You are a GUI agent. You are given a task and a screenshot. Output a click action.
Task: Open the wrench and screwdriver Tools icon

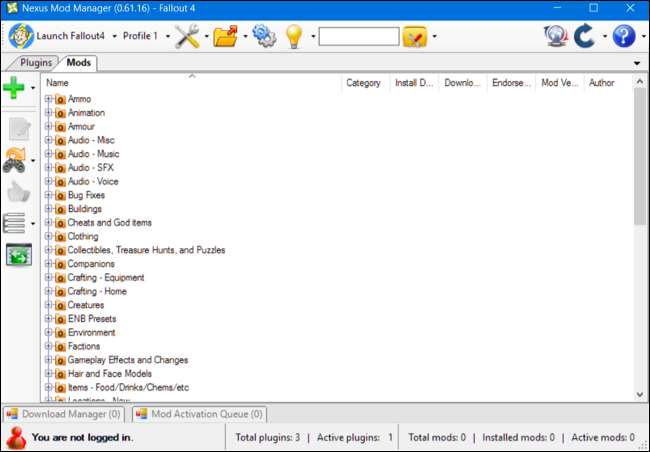coord(187,37)
